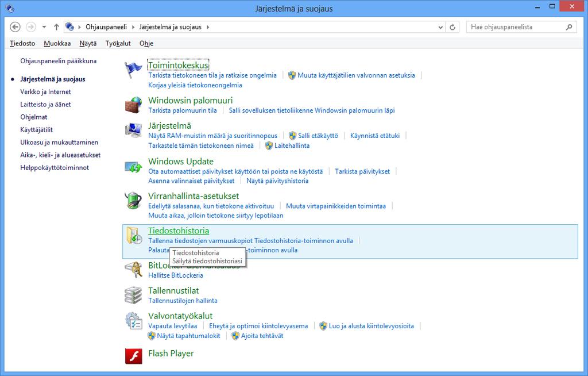Click the Windowsin palomuuri brick wall icon
Image resolution: width=588 pixels, height=376 pixels.
pyautogui.click(x=133, y=105)
